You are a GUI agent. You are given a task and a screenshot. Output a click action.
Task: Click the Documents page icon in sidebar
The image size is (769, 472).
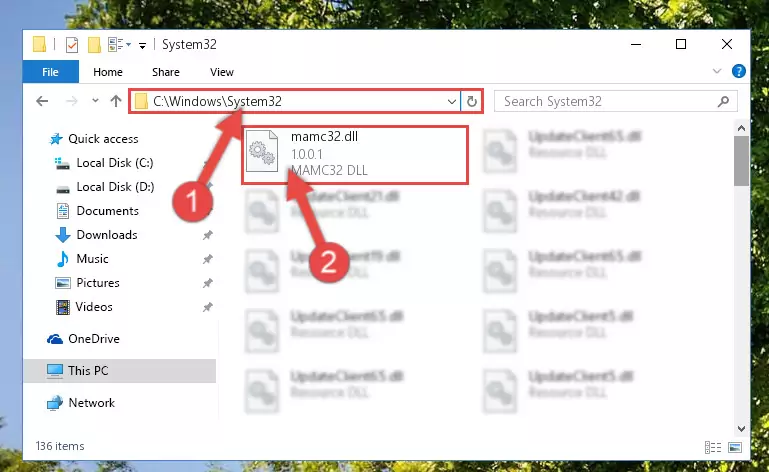pos(63,211)
